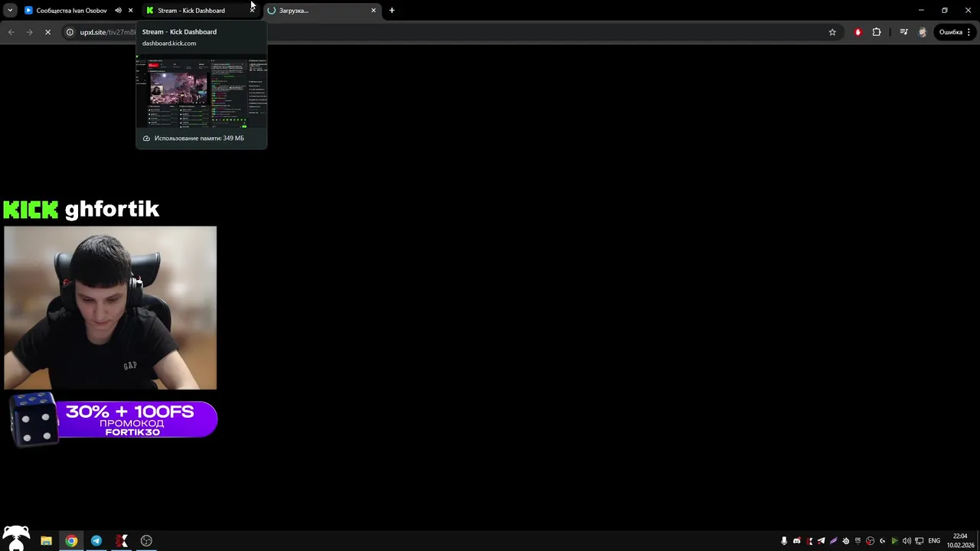The width and height of the screenshot is (980, 551).
Task: Switch the ENG input language
Action: pos(934,541)
